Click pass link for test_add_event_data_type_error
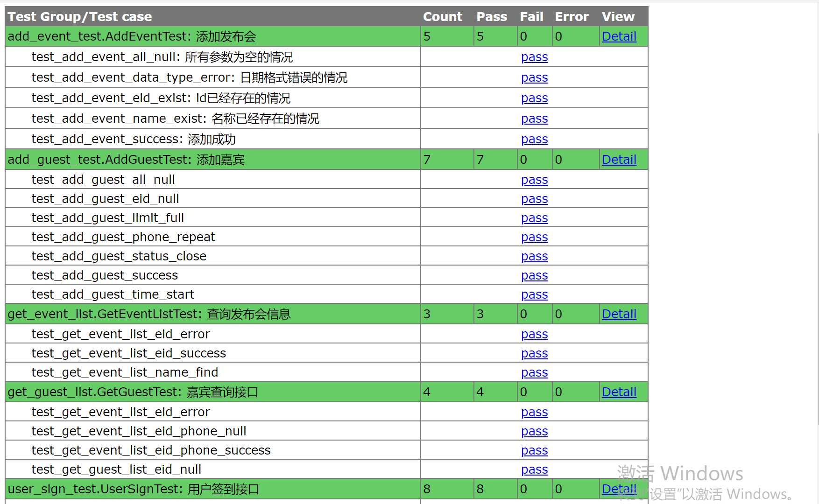The image size is (819, 504). coord(534,78)
